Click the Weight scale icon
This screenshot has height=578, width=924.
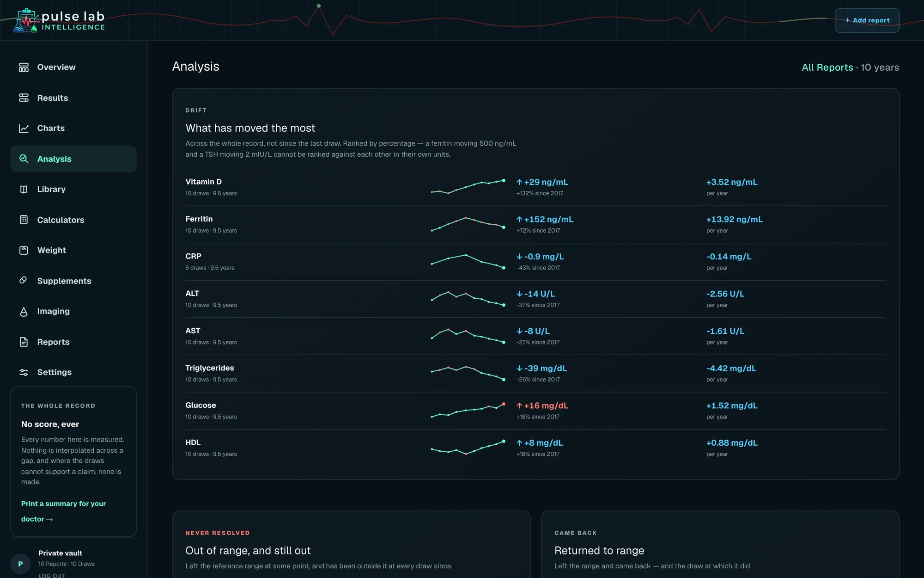tap(24, 251)
